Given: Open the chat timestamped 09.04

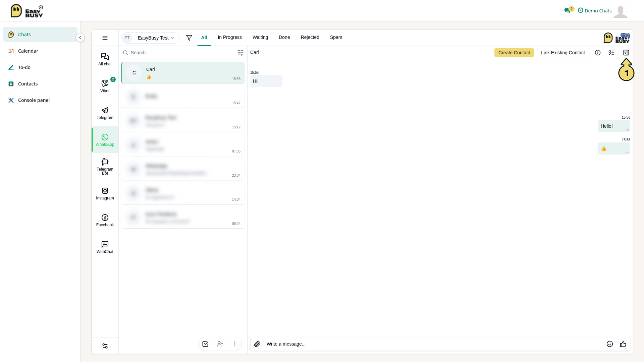Looking at the screenshot, I should 183,218.
